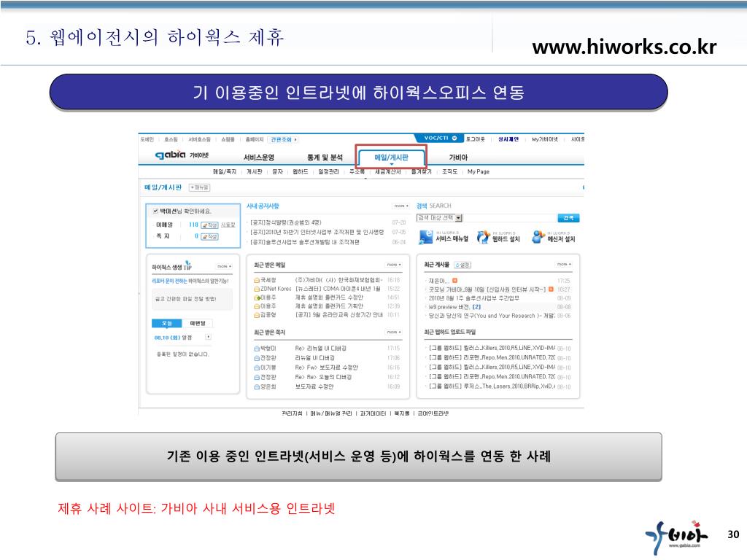Click the 작성 compose button for 이메일
747x560 pixels.
pyautogui.click(x=209, y=225)
